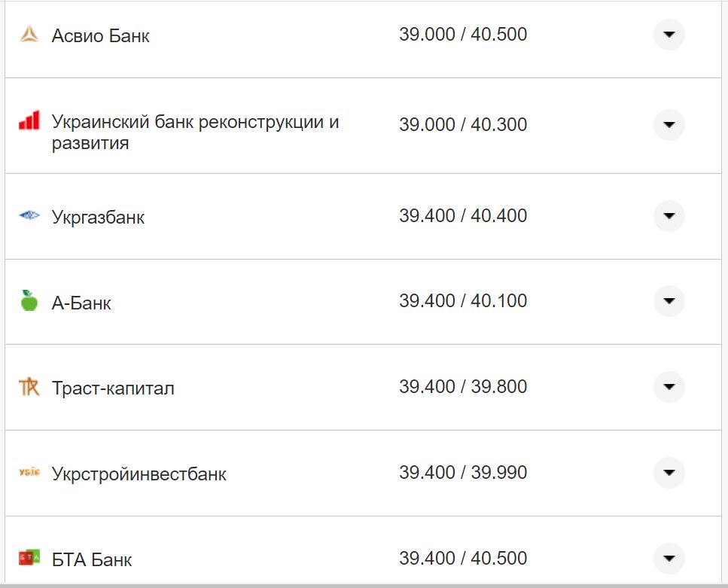Click the Укргазбанк blue logo icon
Viewport: 728px width, 588px height.
click(x=29, y=215)
